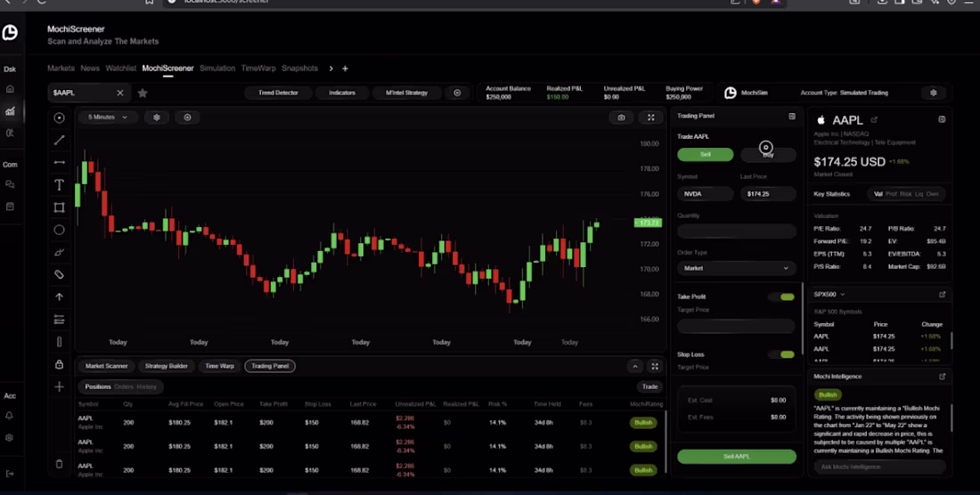
Task: Click the Mochi logo in sidebar
Action: click(10, 32)
